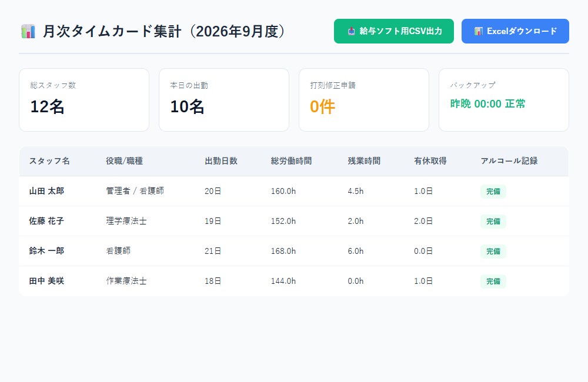Viewport: 588px width, 382px height.
Task: Click the 作業療法士 role cell
Action: [x=126, y=281]
